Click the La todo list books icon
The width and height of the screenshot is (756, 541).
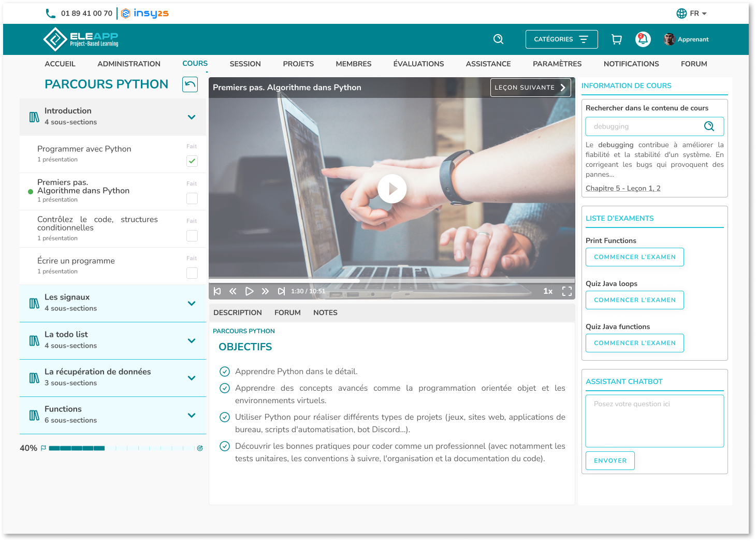pos(34,341)
